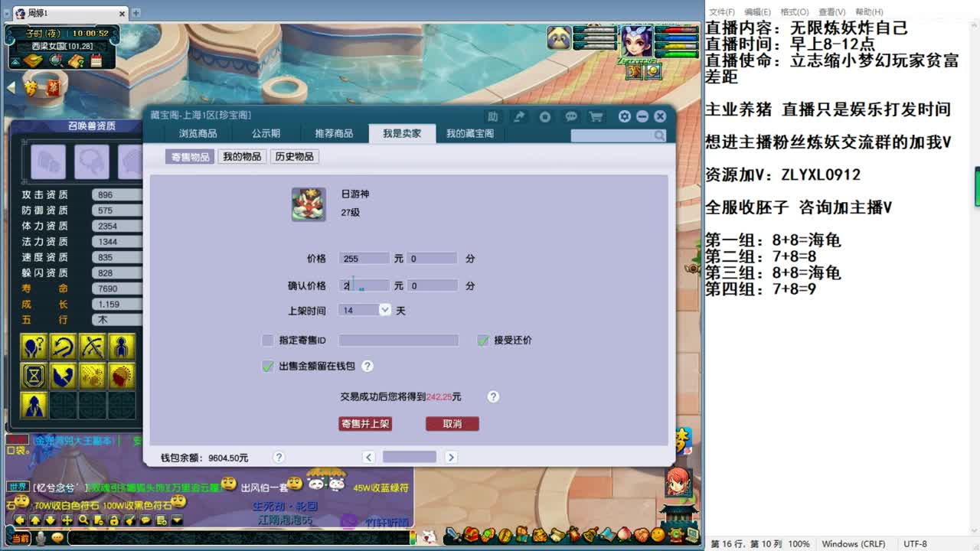The image size is (980, 551).
Task: Click the 日游神 item icon
Action: (309, 204)
